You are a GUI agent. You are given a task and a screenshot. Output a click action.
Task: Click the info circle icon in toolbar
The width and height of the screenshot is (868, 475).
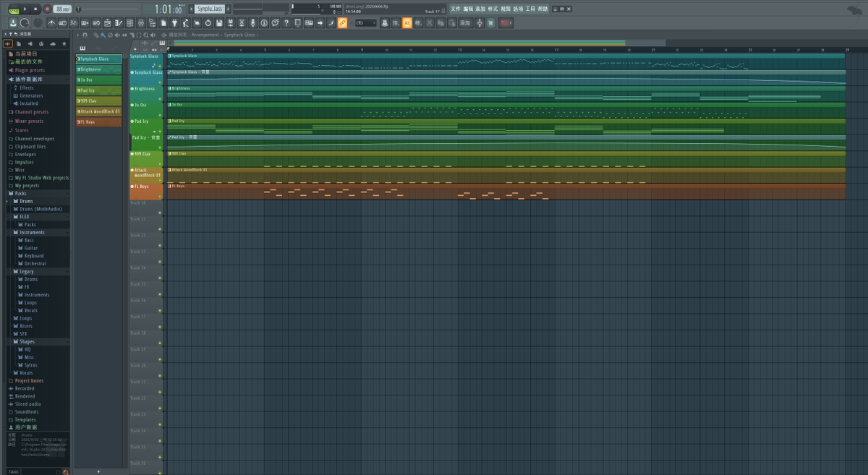pos(264,23)
